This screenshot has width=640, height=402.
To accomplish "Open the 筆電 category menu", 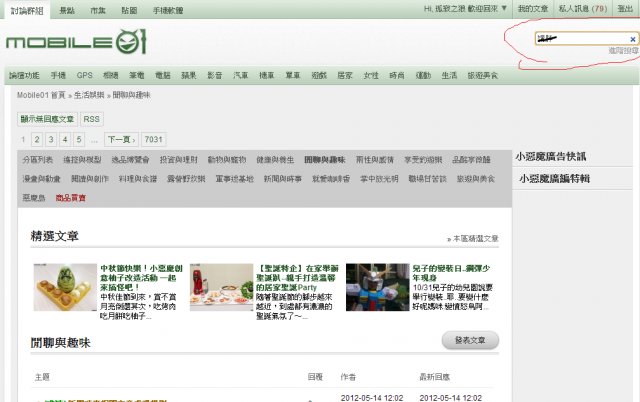I will tap(137, 76).
